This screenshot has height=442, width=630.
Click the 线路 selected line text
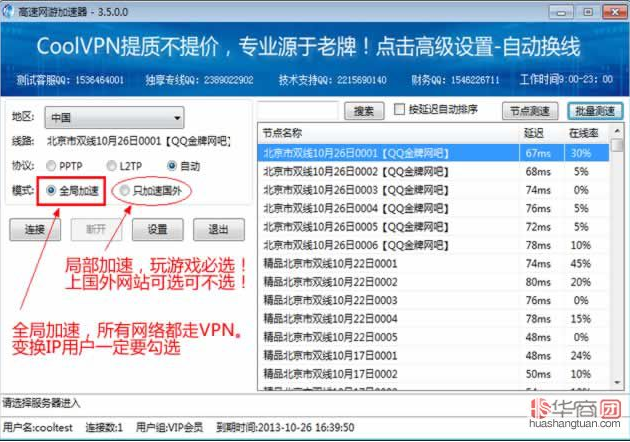pos(139,141)
